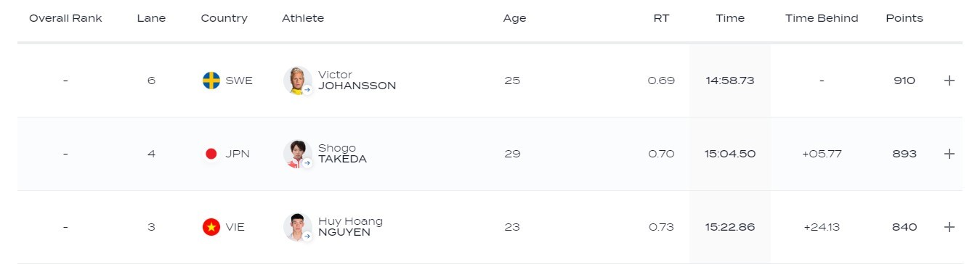Click the Sweden flag icon
The image size is (980, 264).
tap(211, 81)
